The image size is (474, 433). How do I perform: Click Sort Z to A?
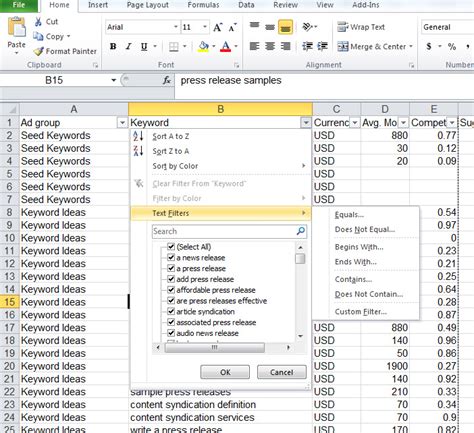click(171, 151)
